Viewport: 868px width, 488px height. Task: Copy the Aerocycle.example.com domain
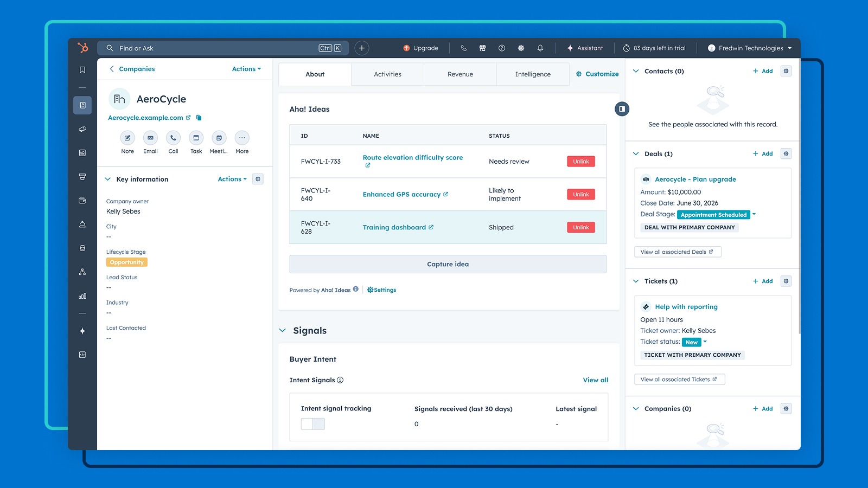[x=199, y=118]
